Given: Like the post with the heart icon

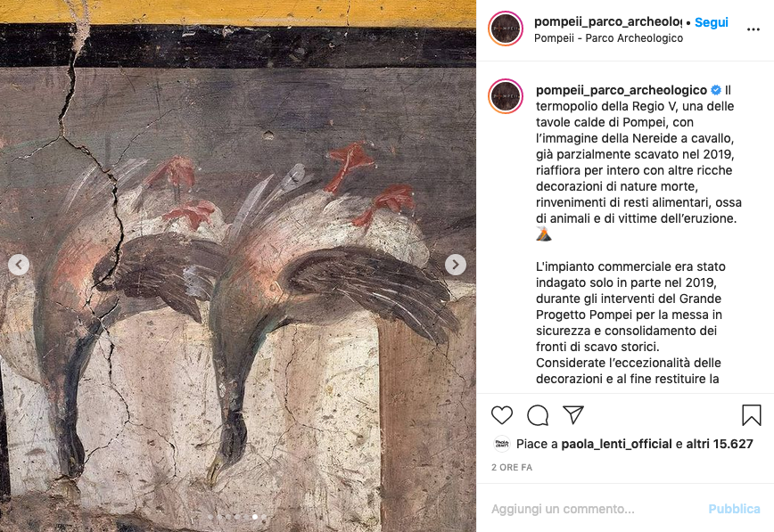Looking at the screenshot, I should 501,415.
